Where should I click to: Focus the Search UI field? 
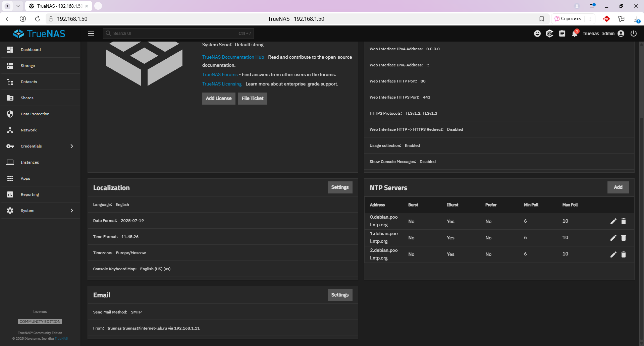click(178, 34)
